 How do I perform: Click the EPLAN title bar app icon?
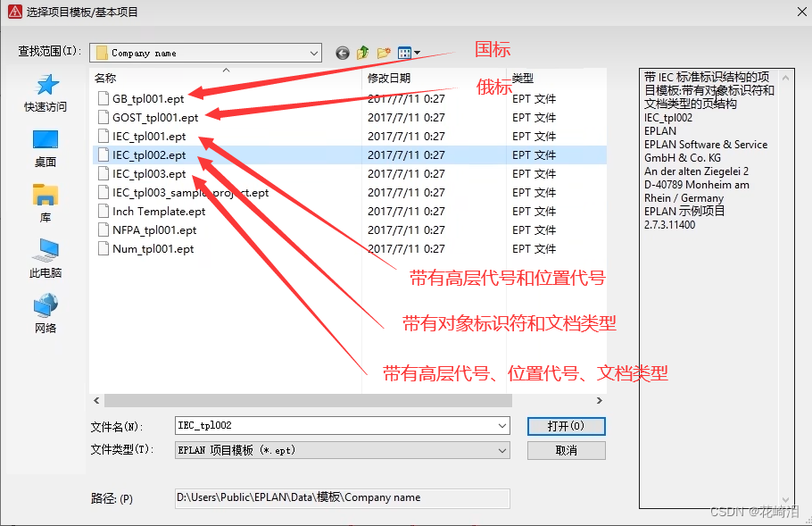coord(15,12)
